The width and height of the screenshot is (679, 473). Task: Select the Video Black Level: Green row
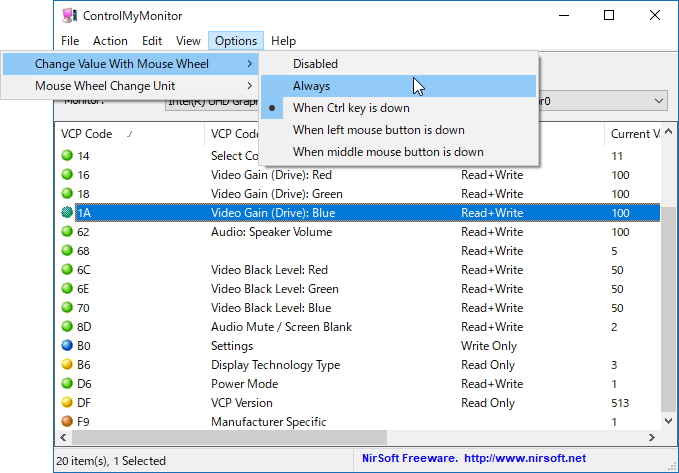tap(358, 289)
